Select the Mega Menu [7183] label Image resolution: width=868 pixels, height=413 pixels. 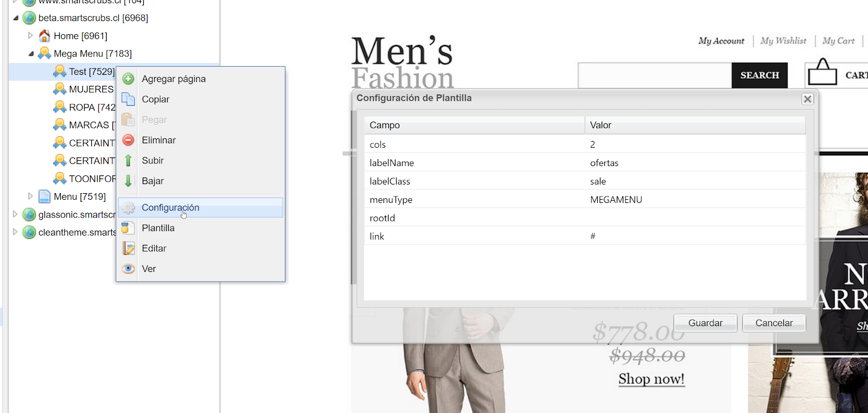93,54
